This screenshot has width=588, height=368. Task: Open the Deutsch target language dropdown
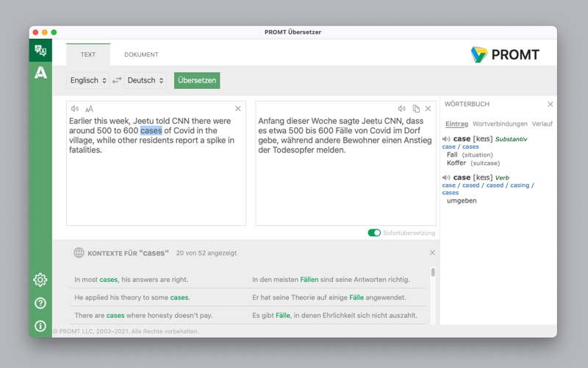coord(146,80)
